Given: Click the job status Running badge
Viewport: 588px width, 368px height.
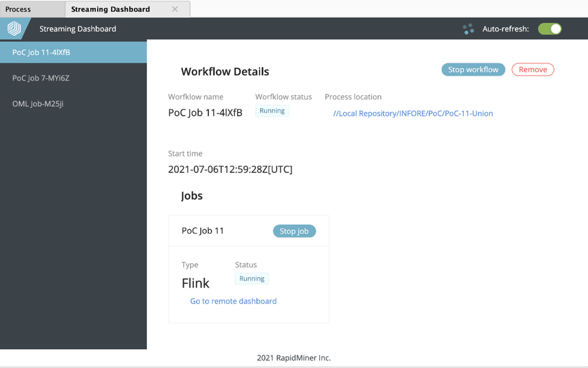Looking at the screenshot, I should pyautogui.click(x=252, y=278).
